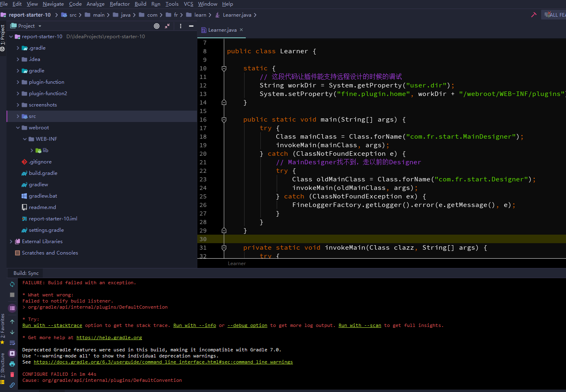Click the 'Run with --scan' link
The image size is (566, 392).
coord(360,325)
